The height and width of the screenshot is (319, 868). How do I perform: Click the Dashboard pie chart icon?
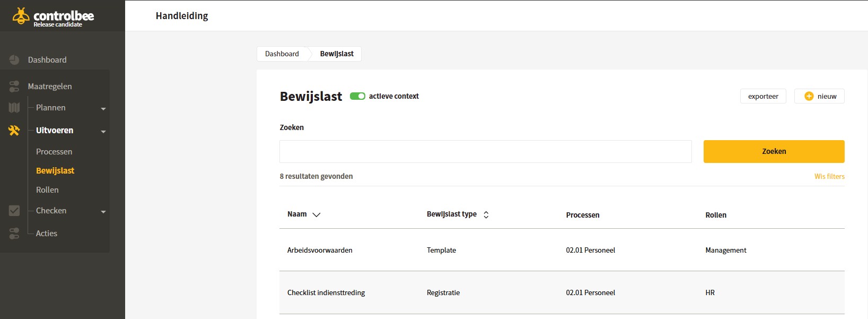pyautogui.click(x=14, y=60)
